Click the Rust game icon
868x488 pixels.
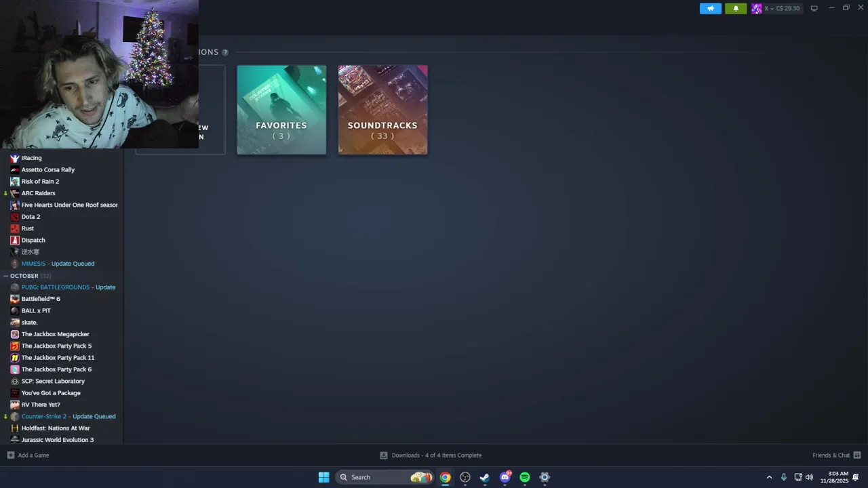click(15, 228)
